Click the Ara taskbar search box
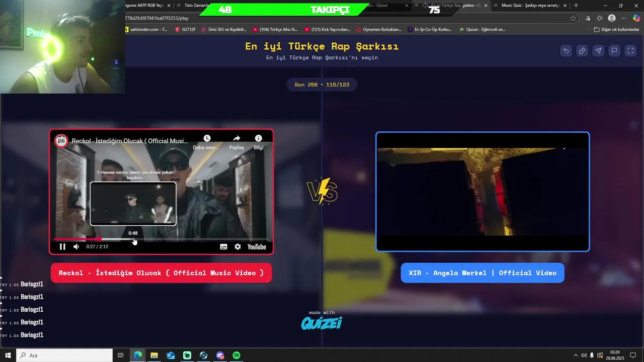 [64, 355]
